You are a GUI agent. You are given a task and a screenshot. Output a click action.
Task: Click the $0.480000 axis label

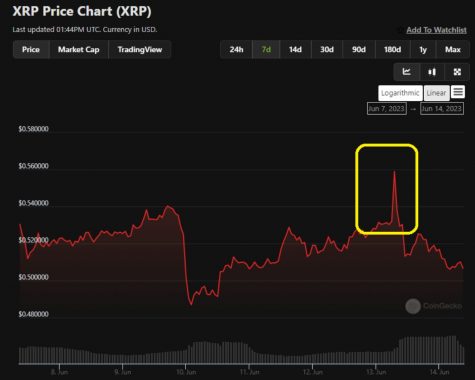[33, 314]
